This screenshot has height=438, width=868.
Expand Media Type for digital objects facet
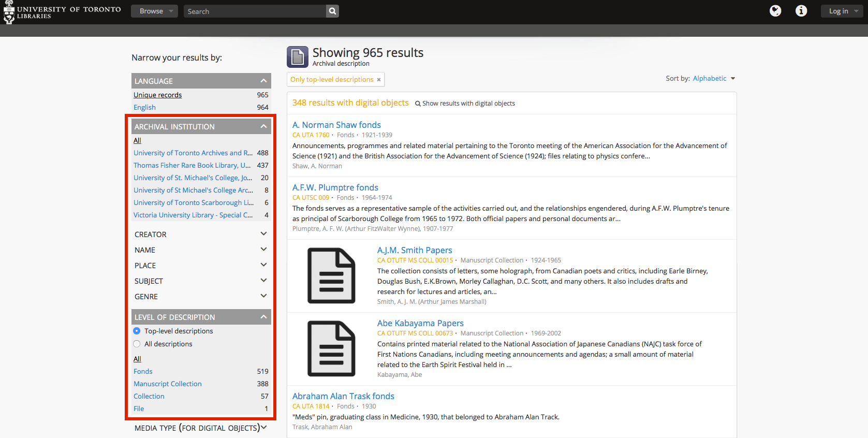[x=201, y=428]
